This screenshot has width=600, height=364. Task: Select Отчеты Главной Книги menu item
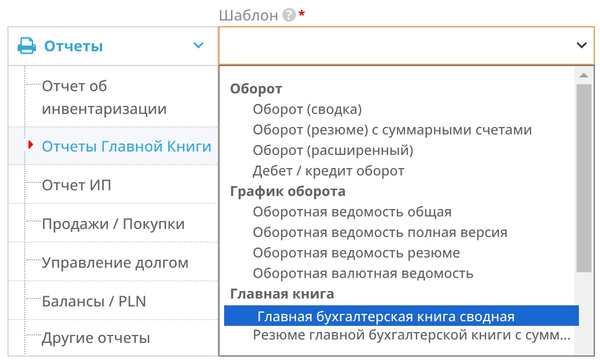click(127, 146)
